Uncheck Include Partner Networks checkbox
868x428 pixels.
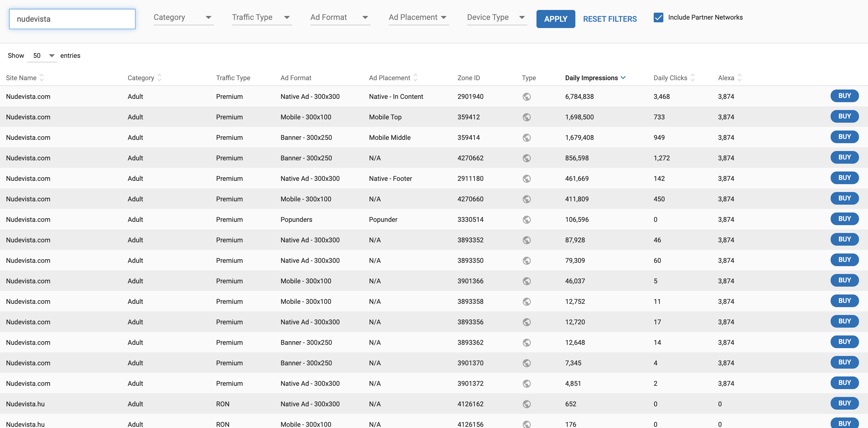(659, 17)
